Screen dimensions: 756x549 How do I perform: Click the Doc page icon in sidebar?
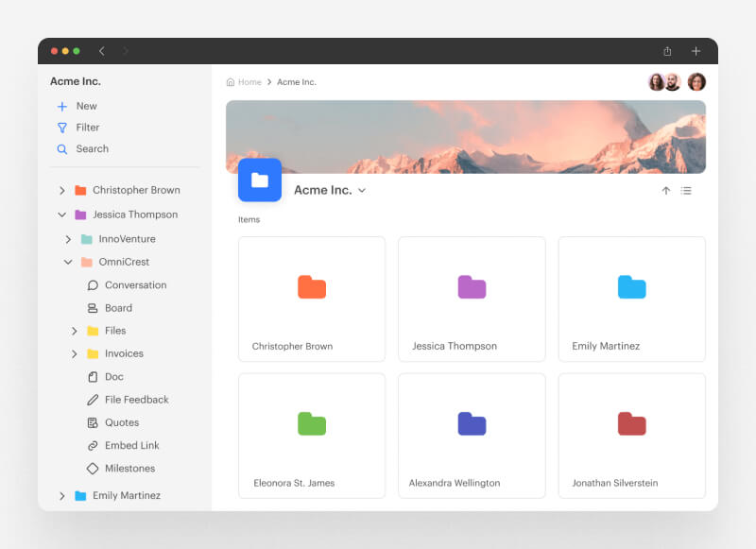click(x=93, y=377)
